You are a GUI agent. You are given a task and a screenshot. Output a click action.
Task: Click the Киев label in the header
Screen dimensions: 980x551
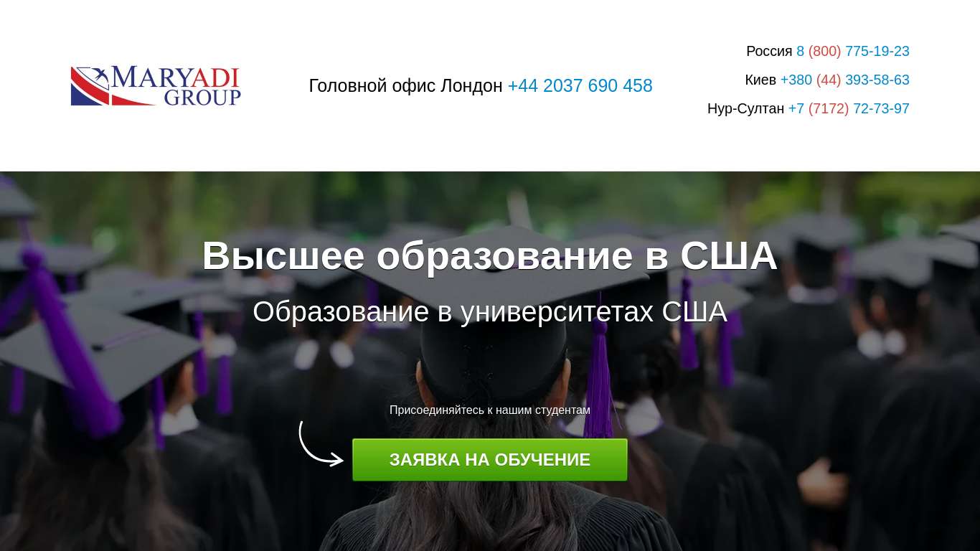click(760, 80)
